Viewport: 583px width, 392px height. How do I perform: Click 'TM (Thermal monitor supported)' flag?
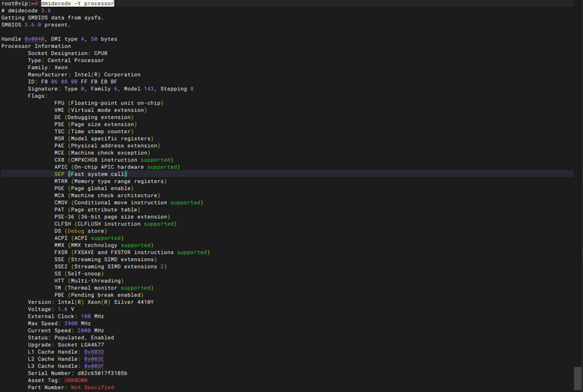point(104,288)
